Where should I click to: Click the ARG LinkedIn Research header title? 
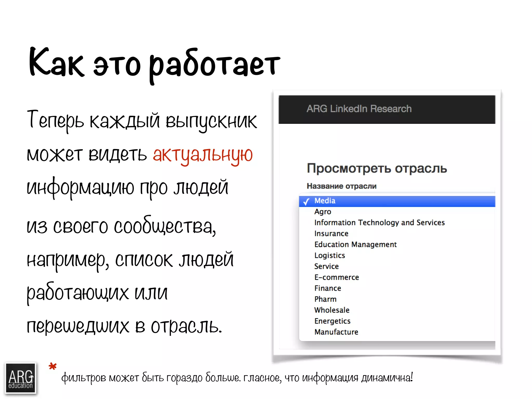[x=359, y=109]
